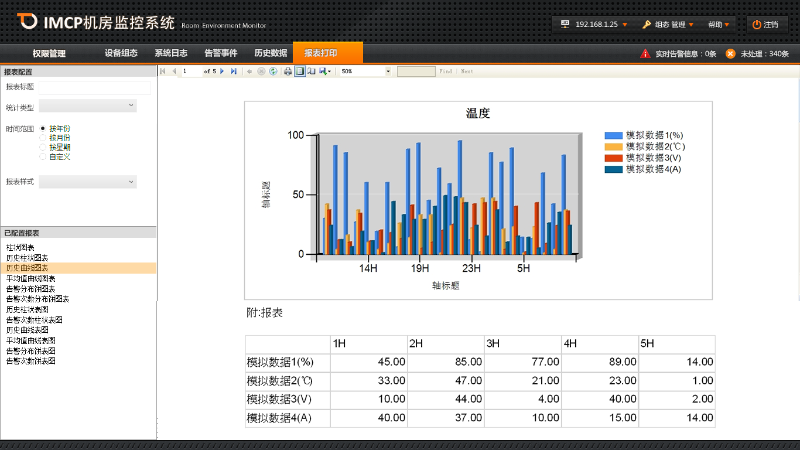Image resolution: width=800 pixels, height=450 pixels.
Task: Open page setup icon in report toolbar
Action: [310, 72]
